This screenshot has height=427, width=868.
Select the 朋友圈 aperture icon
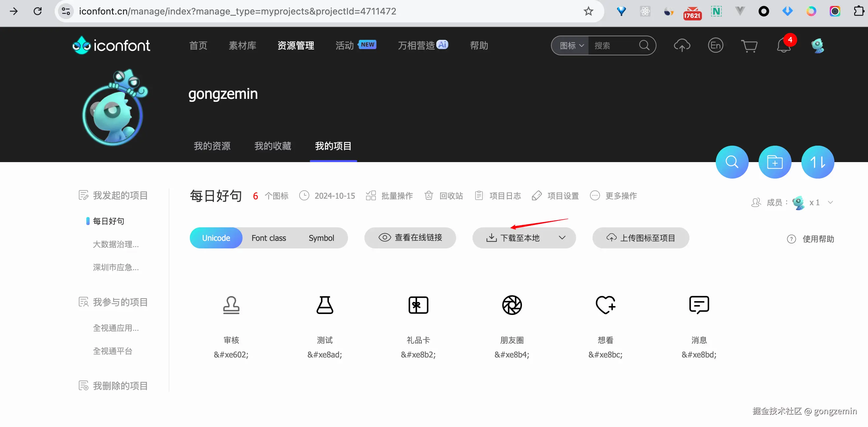click(511, 305)
